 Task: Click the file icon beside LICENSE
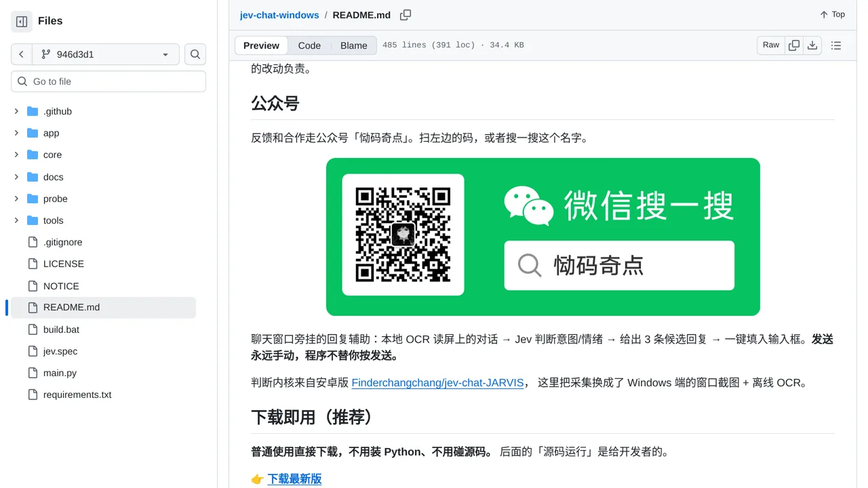click(33, 264)
